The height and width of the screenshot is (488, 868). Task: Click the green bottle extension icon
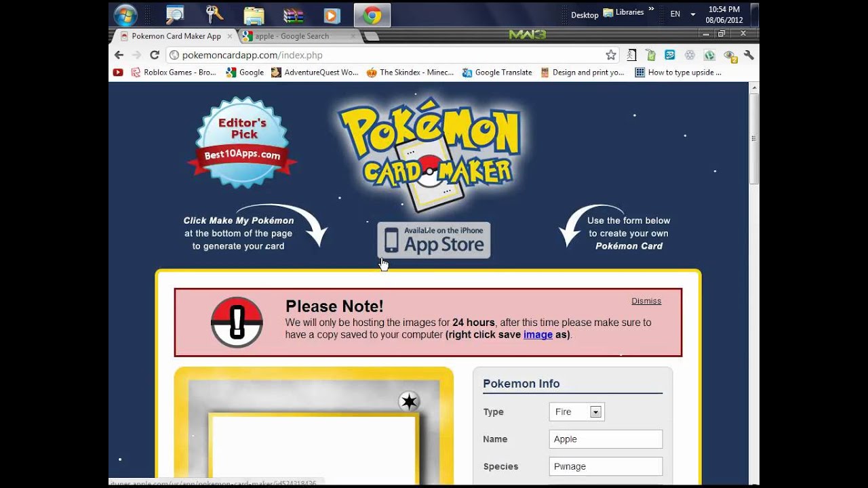650,55
